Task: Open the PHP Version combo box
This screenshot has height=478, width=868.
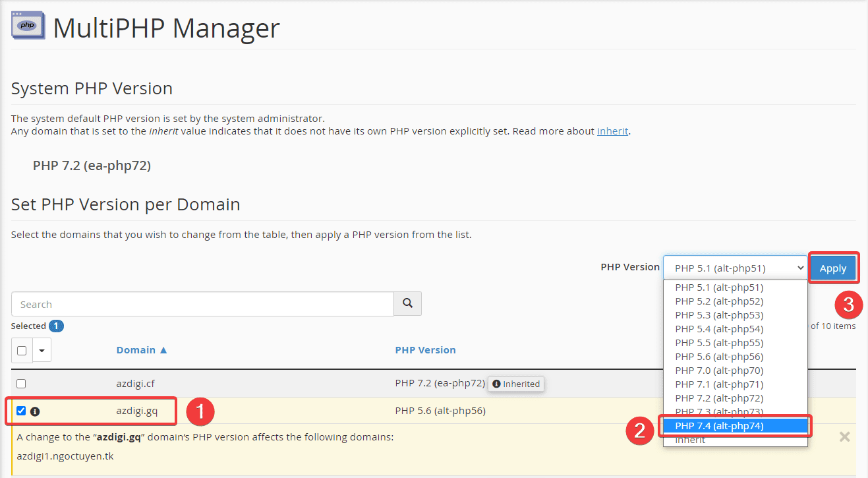Action: point(734,268)
